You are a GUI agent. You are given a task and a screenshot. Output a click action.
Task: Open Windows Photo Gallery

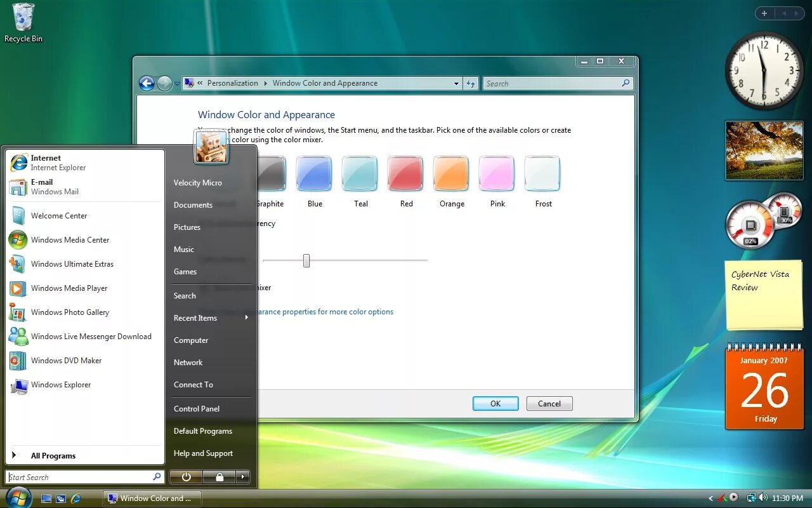[x=85, y=312]
